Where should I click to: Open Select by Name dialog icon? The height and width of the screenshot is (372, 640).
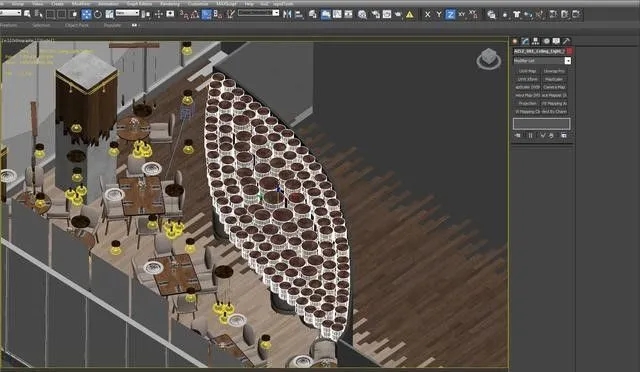click(x=39, y=15)
